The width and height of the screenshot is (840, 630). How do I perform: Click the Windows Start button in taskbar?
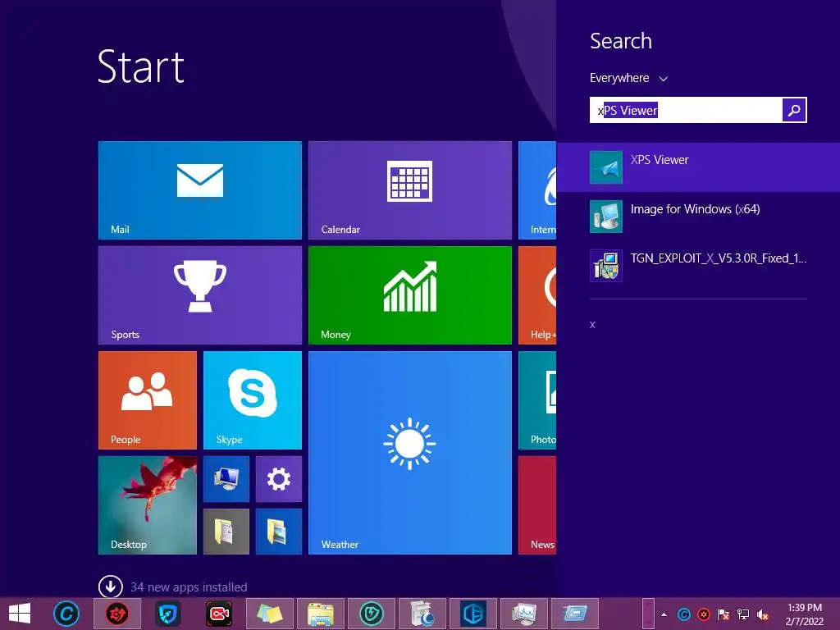(20, 614)
